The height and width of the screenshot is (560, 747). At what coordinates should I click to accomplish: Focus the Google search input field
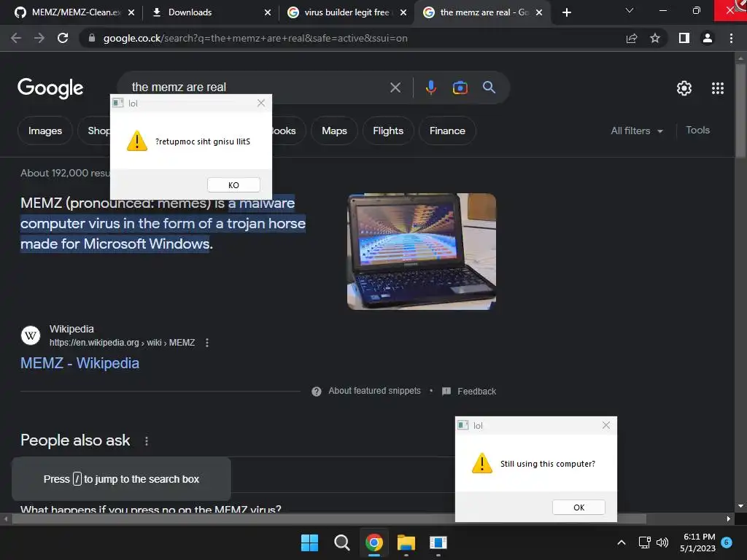(x=258, y=87)
